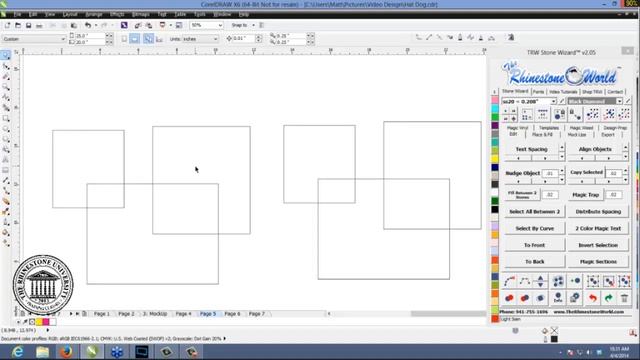Click the Distribute Spacing button
The image size is (640, 360).
[x=598, y=211]
